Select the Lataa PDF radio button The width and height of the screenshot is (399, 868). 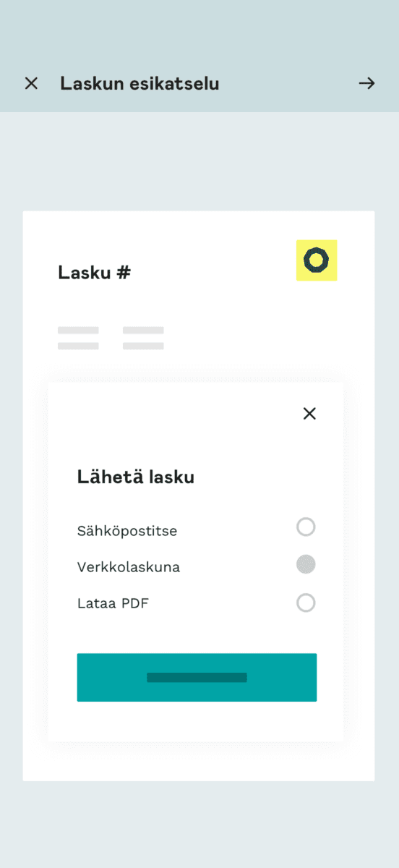click(306, 603)
